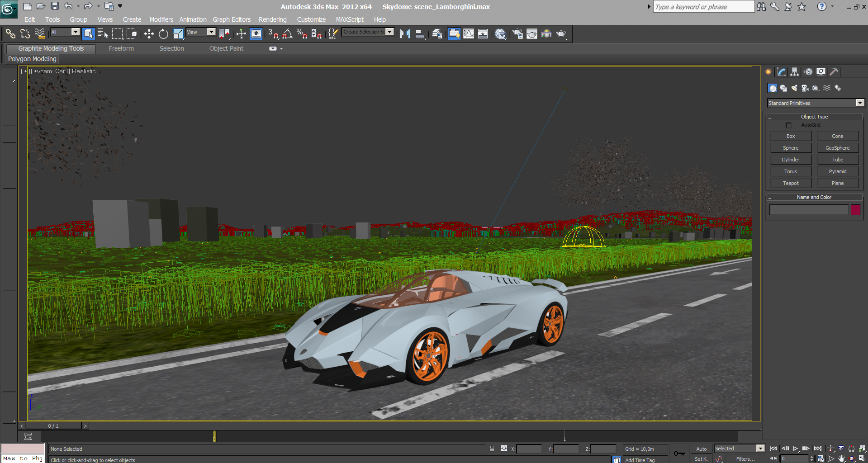Activate the Select and Move tool
Screen dimensions: 868x463
(148, 34)
